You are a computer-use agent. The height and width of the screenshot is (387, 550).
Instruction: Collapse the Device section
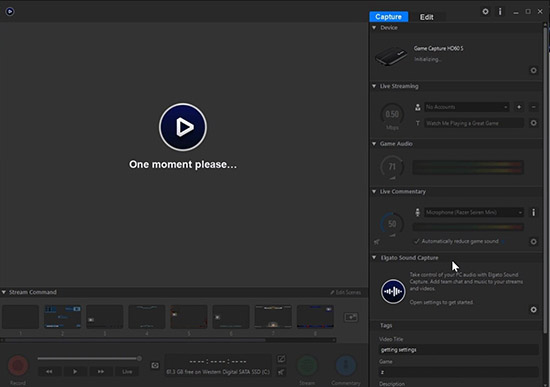coord(374,27)
